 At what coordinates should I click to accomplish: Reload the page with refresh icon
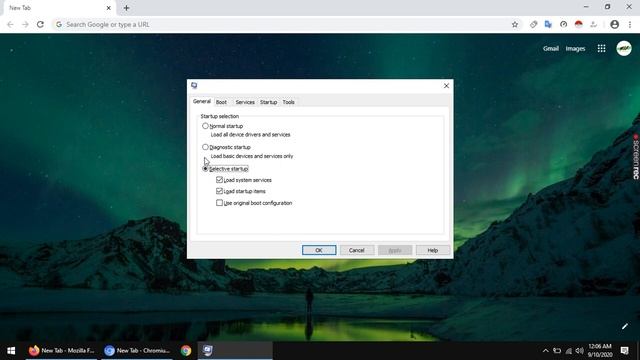point(40,24)
